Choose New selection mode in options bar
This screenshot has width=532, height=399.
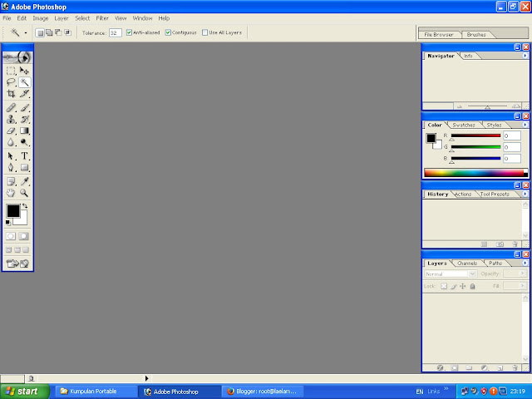point(40,32)
